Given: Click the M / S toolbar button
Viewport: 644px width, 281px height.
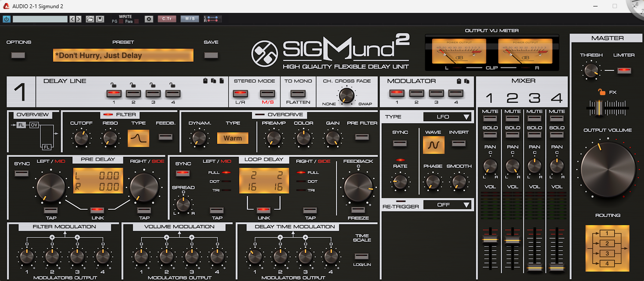Looking at the screenshot, I should [190, 19].
